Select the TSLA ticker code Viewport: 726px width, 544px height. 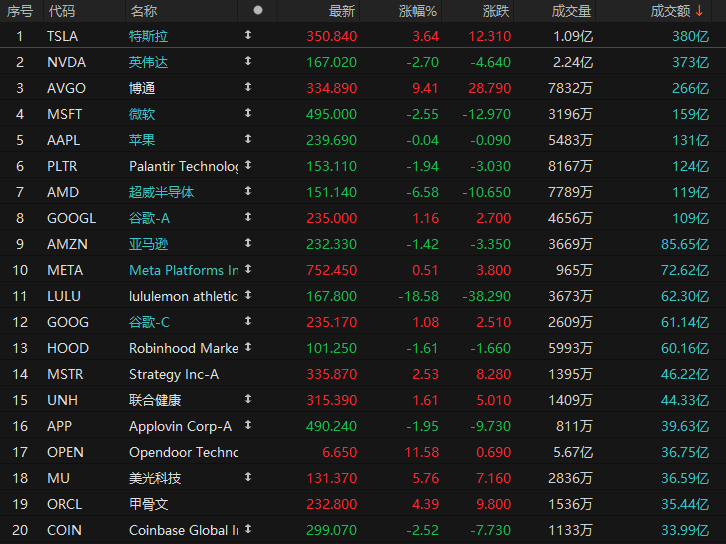(x=62, y=36)
